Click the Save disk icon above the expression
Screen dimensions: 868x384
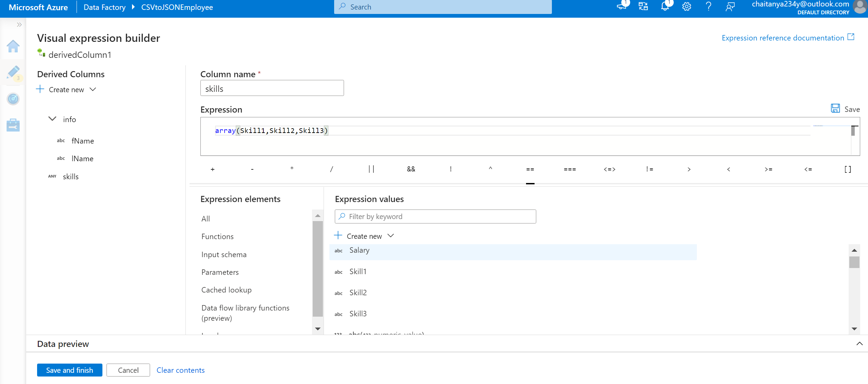835,108
